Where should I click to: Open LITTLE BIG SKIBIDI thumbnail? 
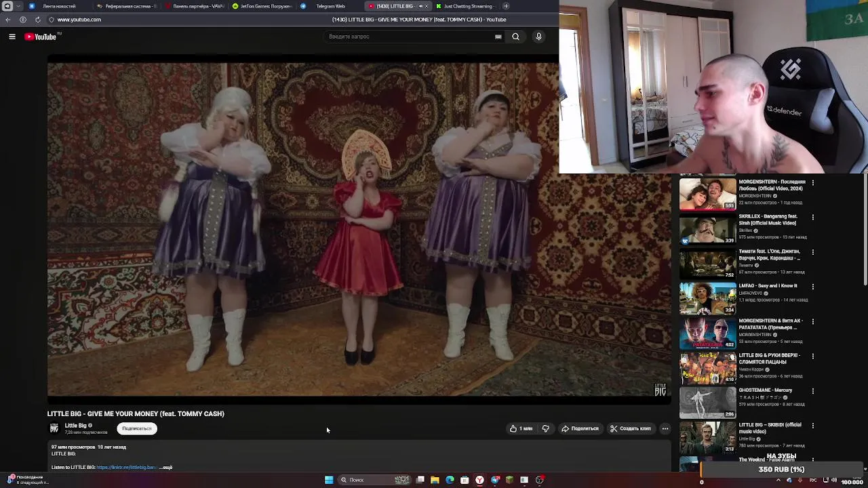(x=707, y=437)
